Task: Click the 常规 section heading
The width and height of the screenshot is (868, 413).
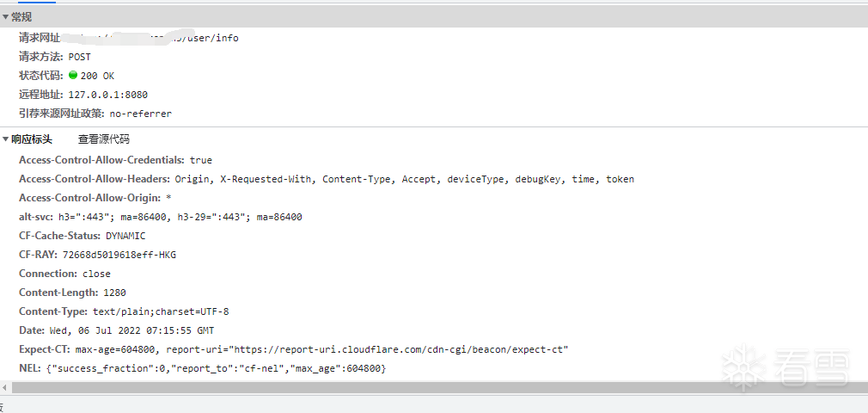Action: pos(21,17)
